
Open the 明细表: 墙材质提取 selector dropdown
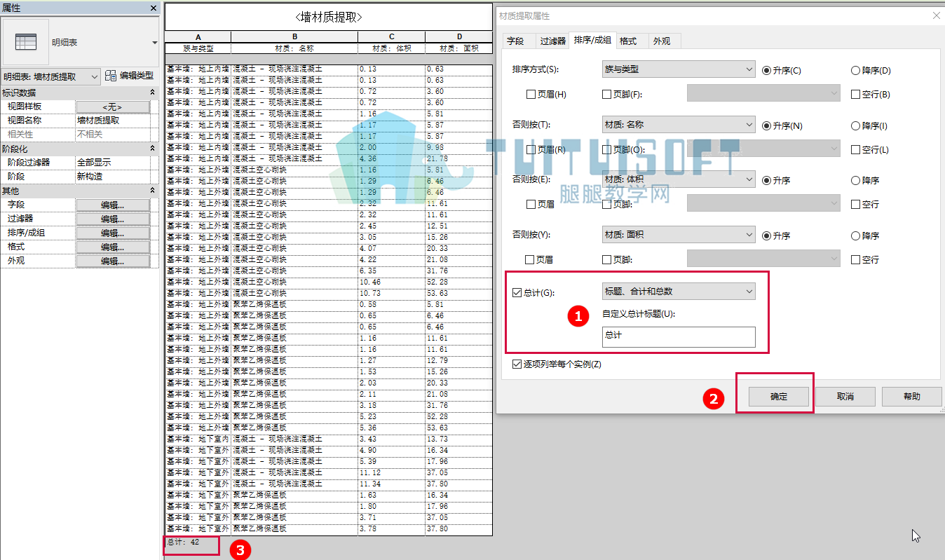click(50, 76)
